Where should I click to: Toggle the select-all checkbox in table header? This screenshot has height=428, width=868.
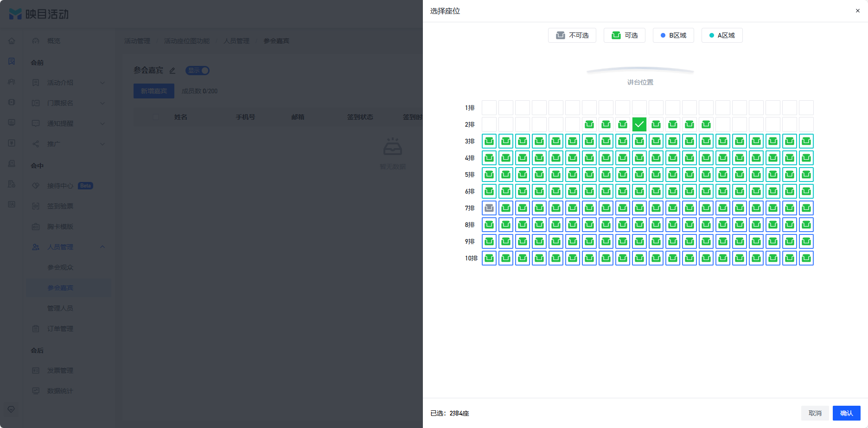[x=156, y=117]
